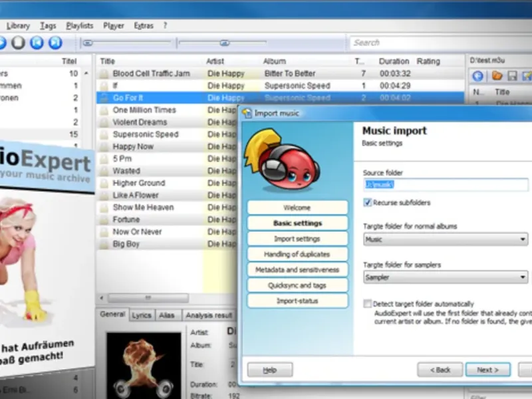Click the Help button in import dialog
The width and height of the screenshot is (532, 399).
270,370
